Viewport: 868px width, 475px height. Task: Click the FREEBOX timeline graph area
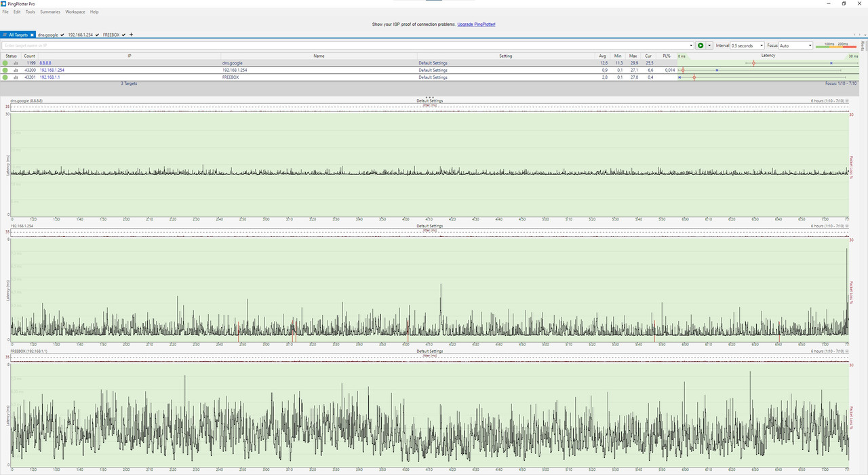click(x=430, y=414)
